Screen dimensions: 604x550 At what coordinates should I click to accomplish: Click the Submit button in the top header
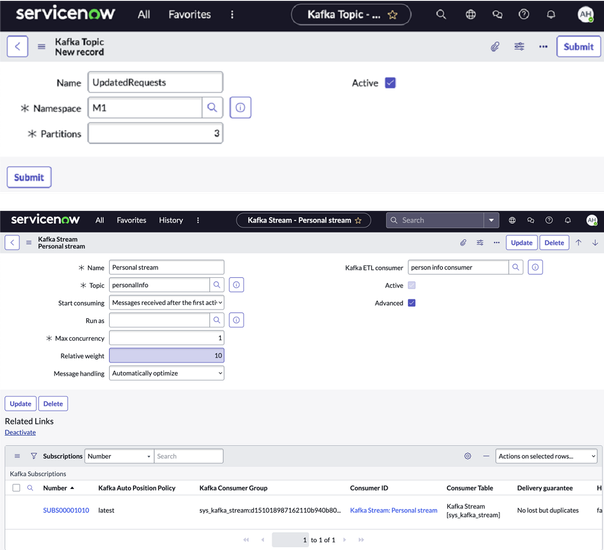tap(578, 47)
